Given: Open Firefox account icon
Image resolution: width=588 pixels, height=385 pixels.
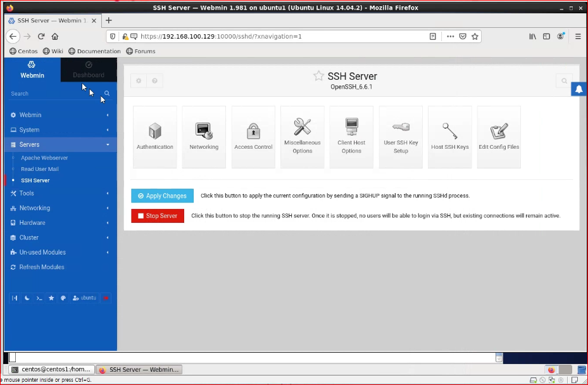Looking at the screenshot, I should coord(561,36).
